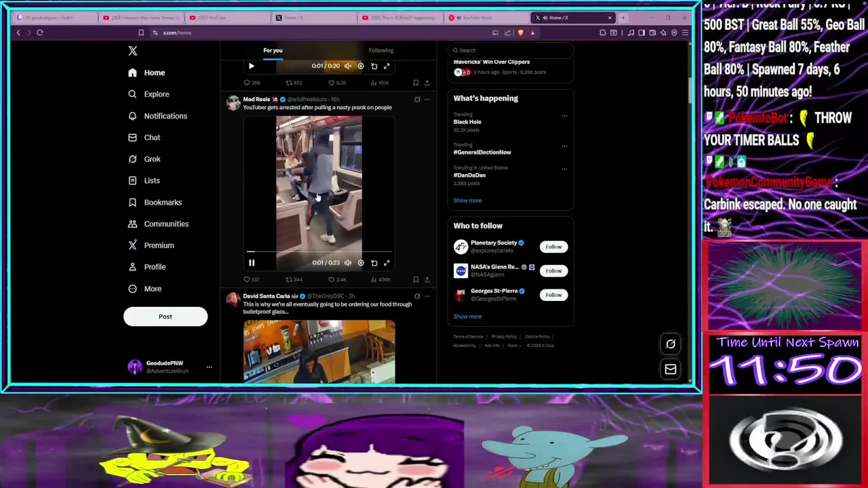The height and width of the screenshot is (488, 868).
Task: Share the post with 6.3K likes
Action: coord(427,83)
